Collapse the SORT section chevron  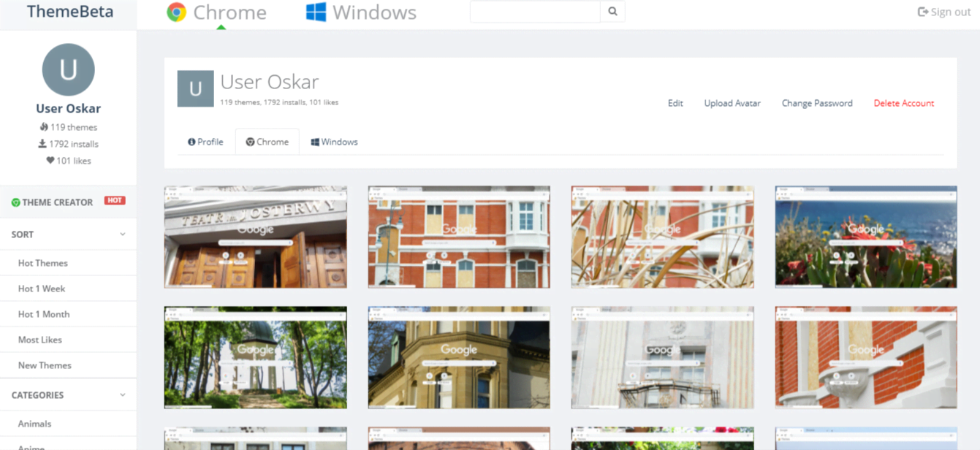tap(122, 234)
